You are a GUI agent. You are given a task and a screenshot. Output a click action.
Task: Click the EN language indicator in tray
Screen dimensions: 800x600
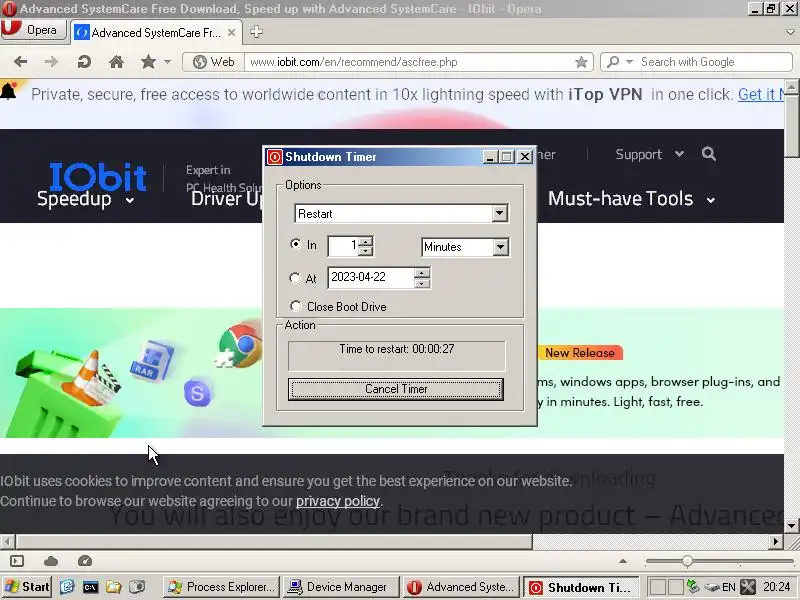[729, 587]
